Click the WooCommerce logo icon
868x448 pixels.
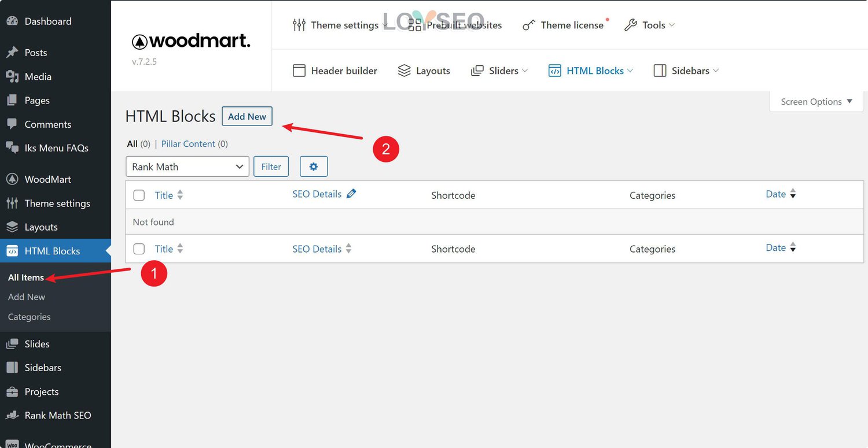click(x=12, y=445)
